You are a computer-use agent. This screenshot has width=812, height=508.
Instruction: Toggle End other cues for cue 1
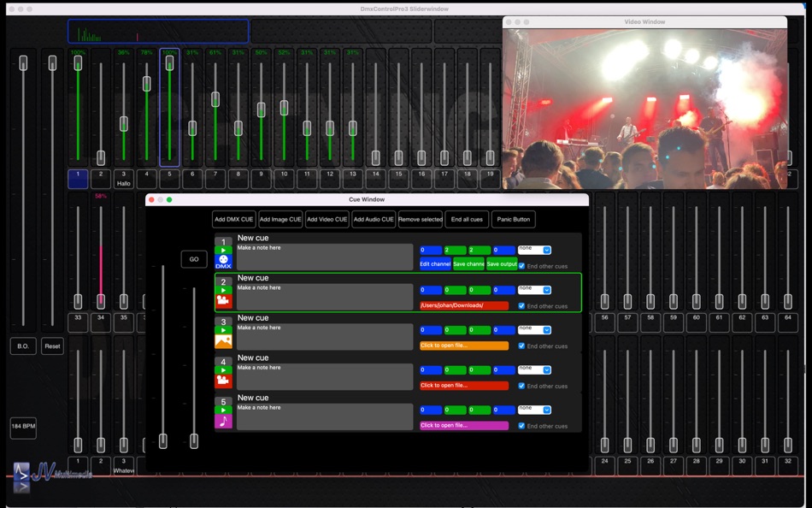521,266
